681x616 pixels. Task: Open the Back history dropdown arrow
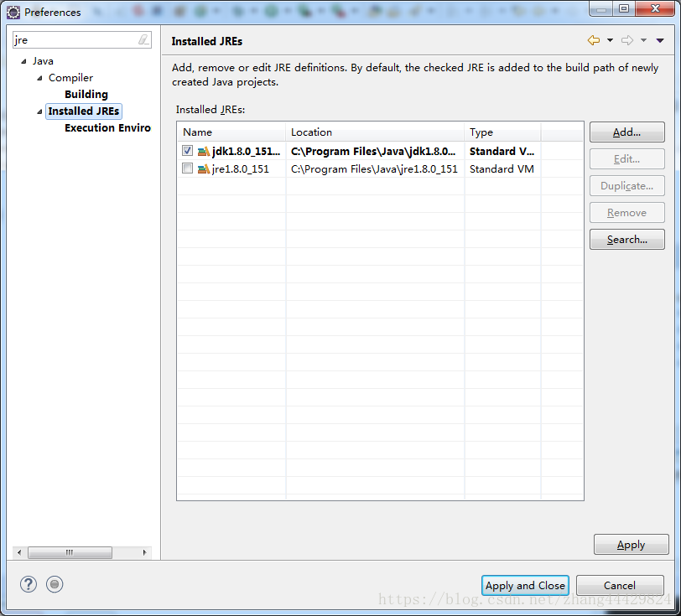click(x=610, y=40)
